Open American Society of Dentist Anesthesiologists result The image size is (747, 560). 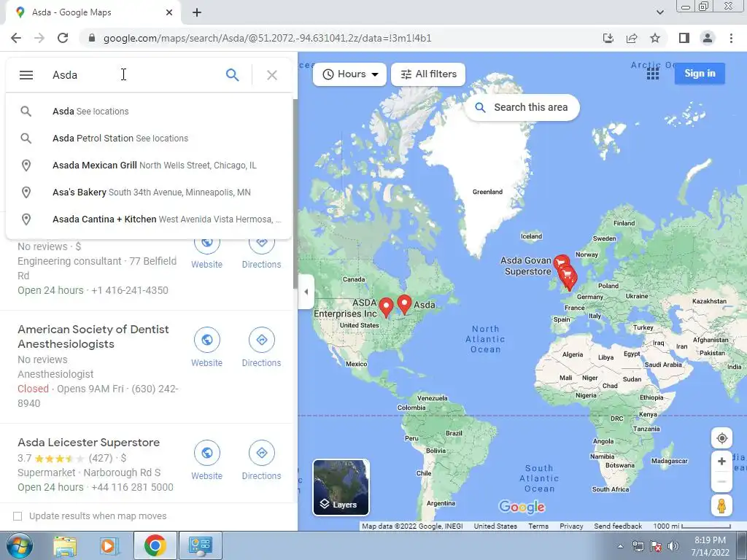[x=93, y=337]
